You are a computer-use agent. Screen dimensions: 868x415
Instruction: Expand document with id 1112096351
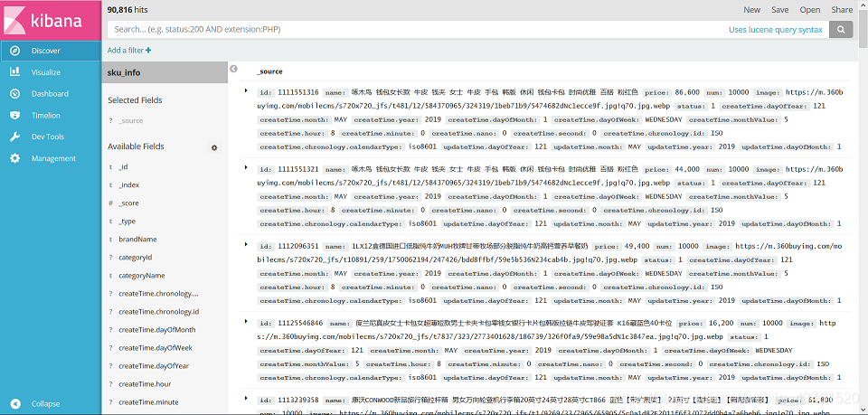pos(245,244)
